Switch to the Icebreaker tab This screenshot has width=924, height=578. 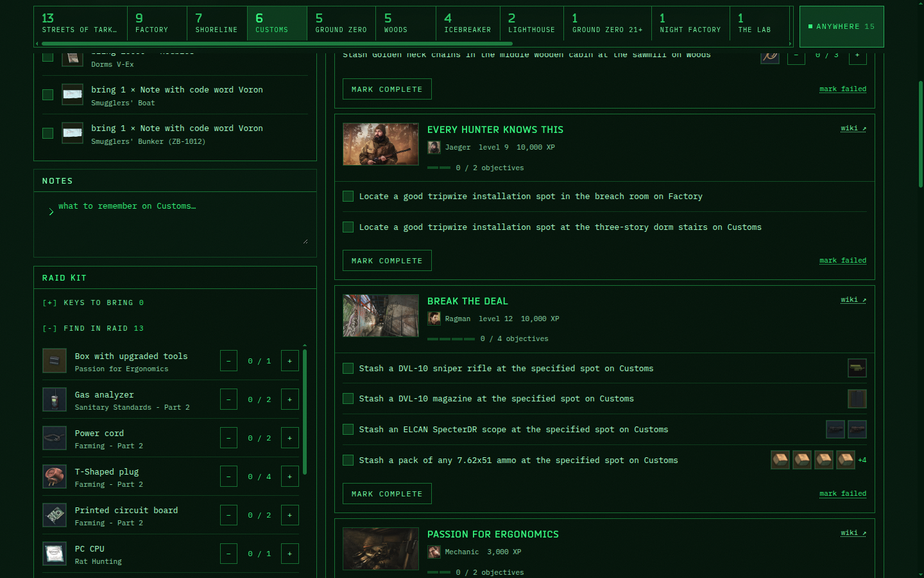(x=468, y=23)
